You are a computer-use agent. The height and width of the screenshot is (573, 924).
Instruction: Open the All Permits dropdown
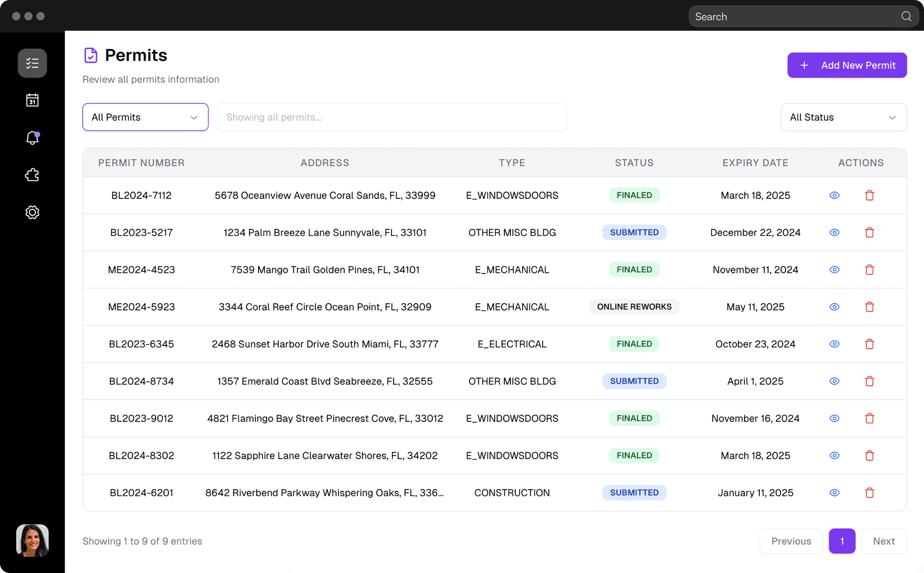[145, 117]
